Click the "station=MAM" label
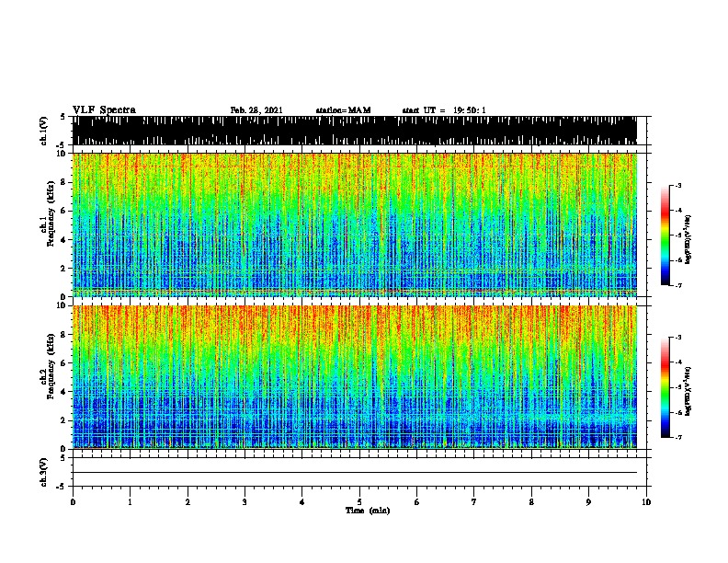 click(x=343, y=110)
